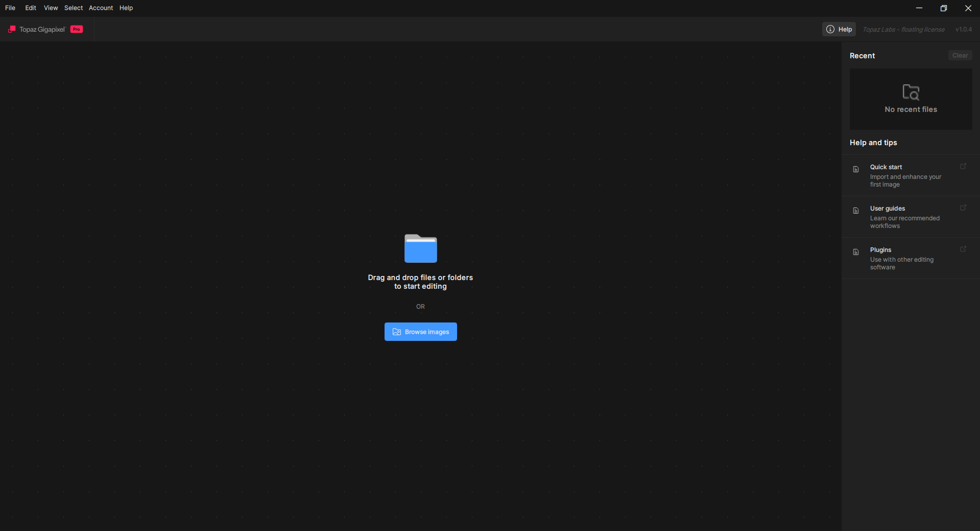Click the Plugins document icon

[x=856, y=252]
